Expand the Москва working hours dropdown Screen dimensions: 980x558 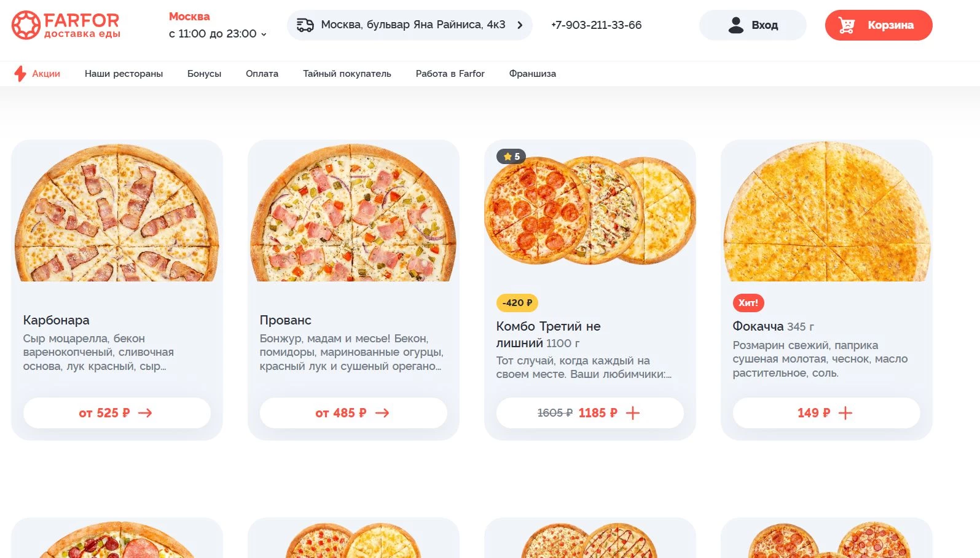coord(264,34)
